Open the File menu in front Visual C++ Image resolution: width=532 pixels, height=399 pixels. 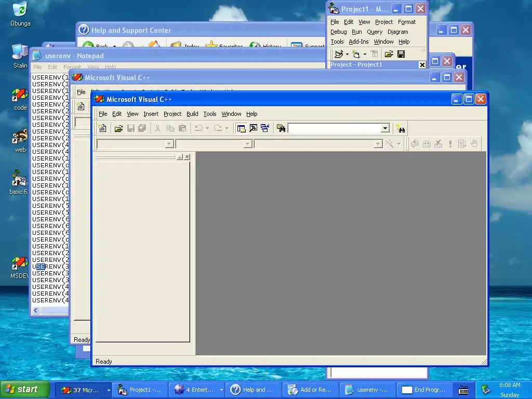point(103,114)
